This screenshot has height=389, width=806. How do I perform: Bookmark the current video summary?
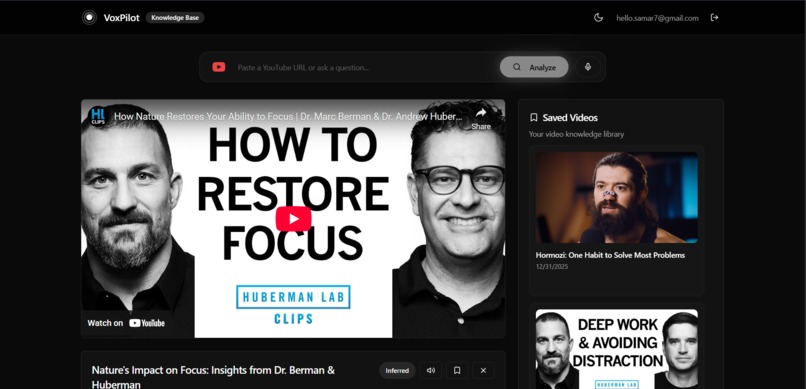[457, 371]
